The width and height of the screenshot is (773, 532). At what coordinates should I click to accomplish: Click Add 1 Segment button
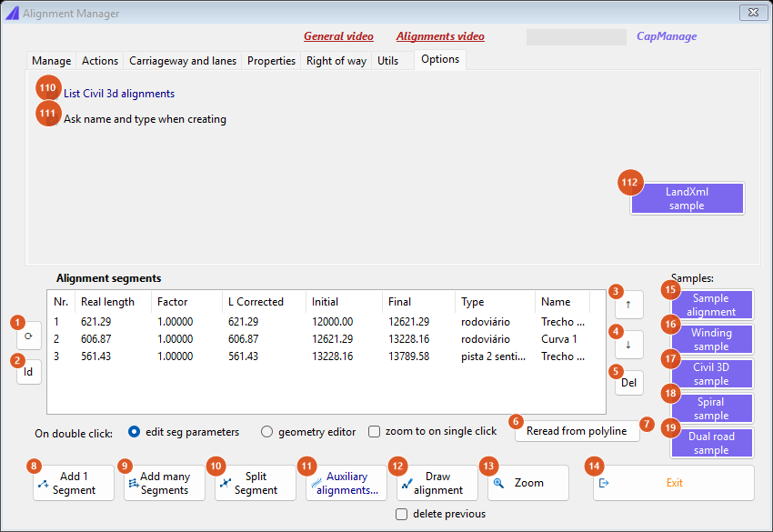coord(74,483)
